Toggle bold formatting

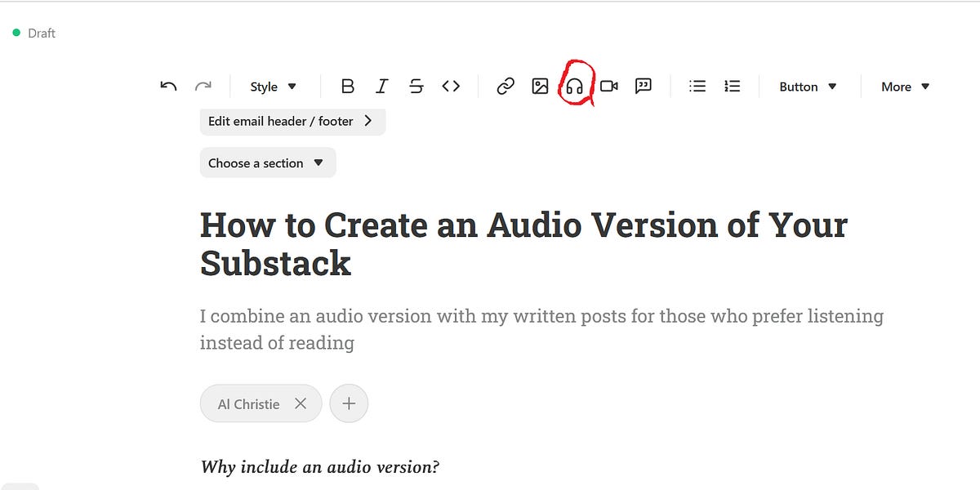coord(348,86)
